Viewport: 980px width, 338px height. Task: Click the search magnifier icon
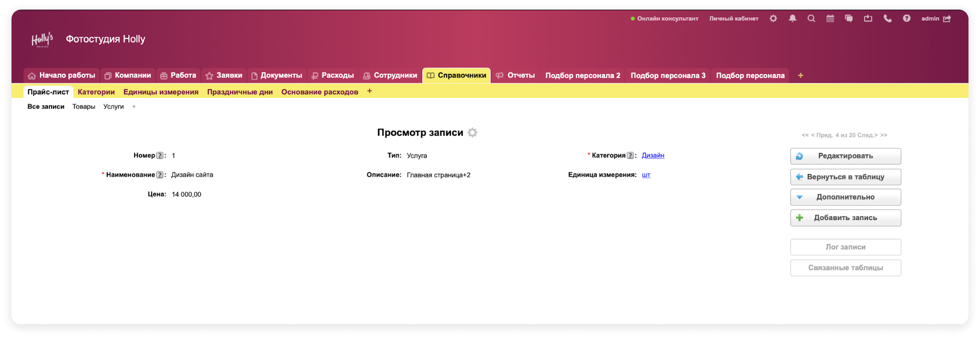[811, 19]
